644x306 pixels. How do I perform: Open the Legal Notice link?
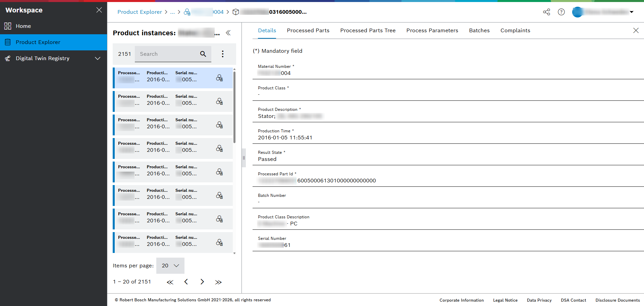505,300
